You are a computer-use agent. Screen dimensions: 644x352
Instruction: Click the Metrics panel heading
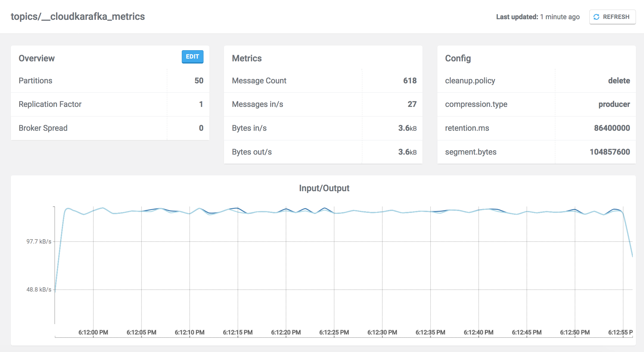click(247, 58)
